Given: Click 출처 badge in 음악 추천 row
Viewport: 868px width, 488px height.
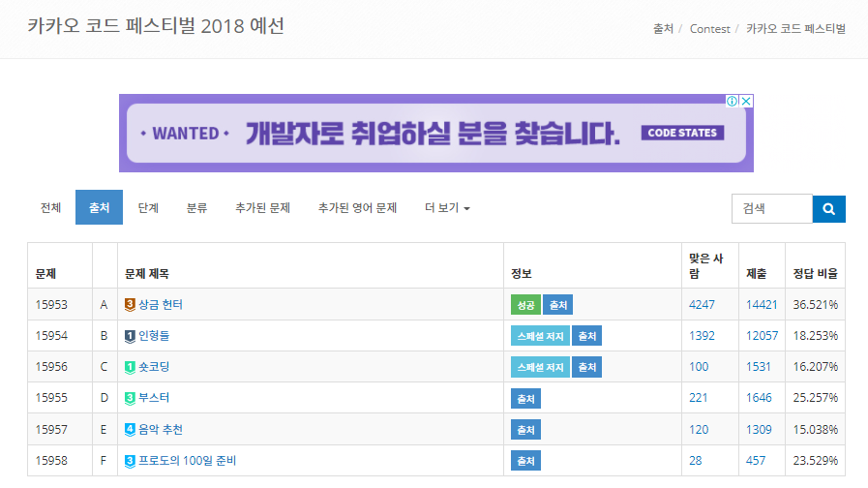Looking at the screenshot, I should (x=525, y=429).
